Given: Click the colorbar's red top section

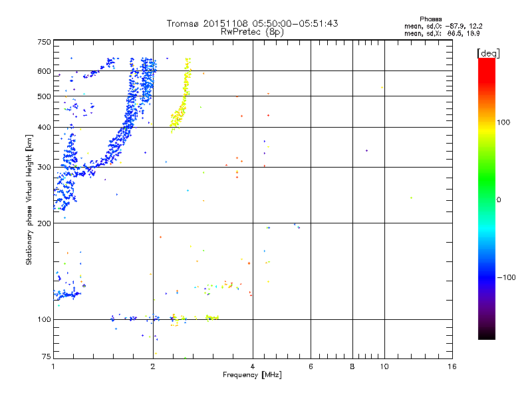Looking at the screenshot, I should click(487, 70).
